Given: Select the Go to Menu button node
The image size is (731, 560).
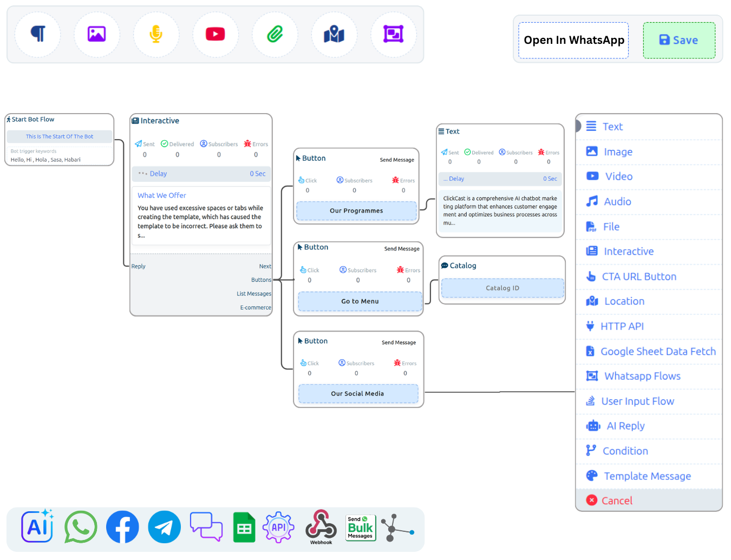Looking at the screenshot, I should point(360,301).
